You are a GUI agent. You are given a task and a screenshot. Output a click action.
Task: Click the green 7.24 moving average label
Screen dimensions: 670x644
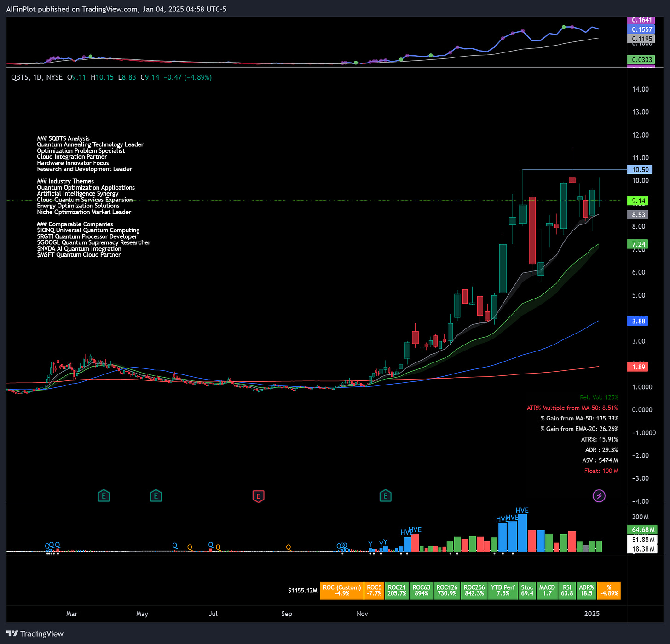tap(638, 244)
